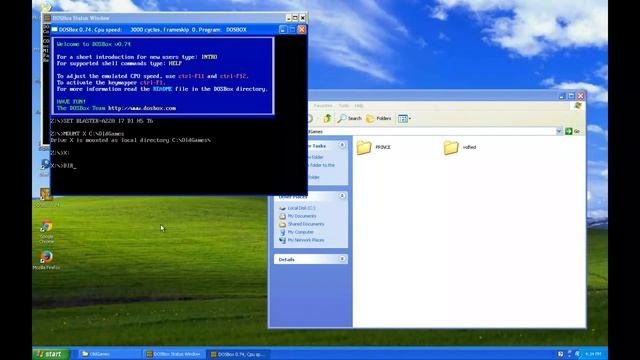Click the DOSBox Status Window title icon

click(x=47, y=18)
